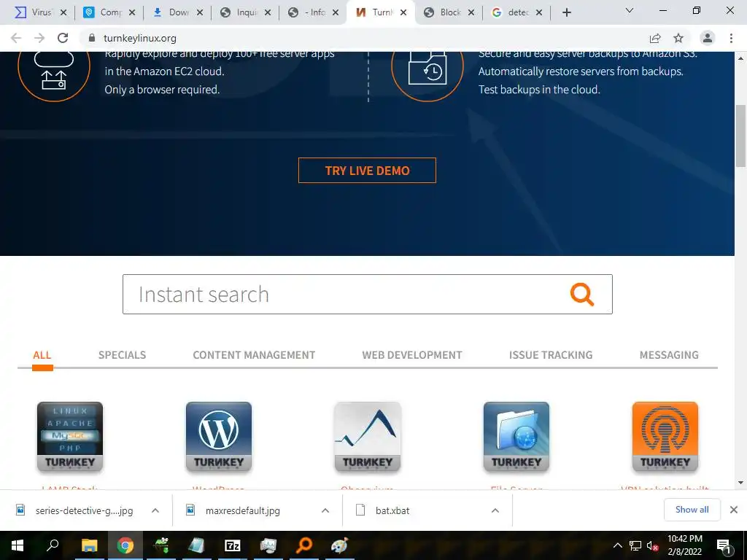Viewport: 747px width, 560px height.
Task: Bookmark this page with the star icon
Action: click(x=678, y=38)
